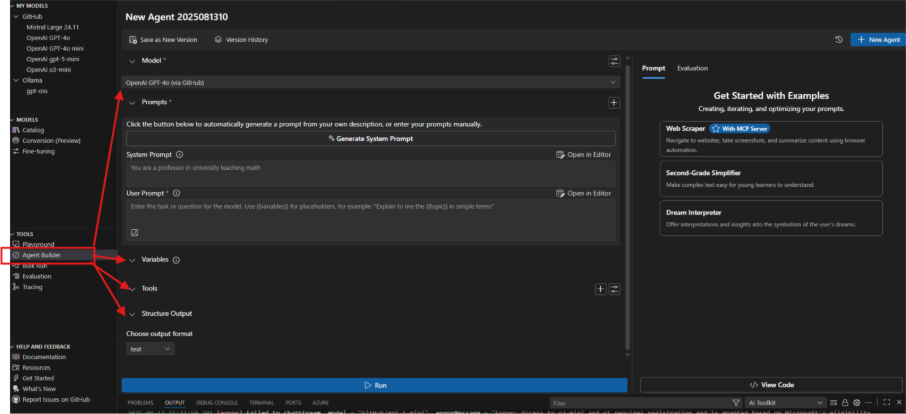Click Save as New Version
Screen dimensions: 906x414
163,40
